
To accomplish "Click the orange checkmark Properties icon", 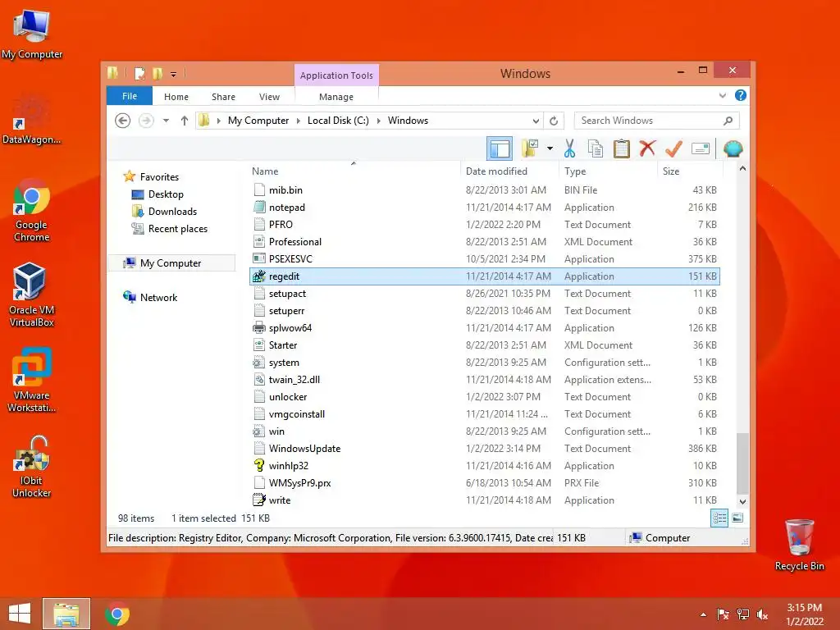I will pos(673,148).
